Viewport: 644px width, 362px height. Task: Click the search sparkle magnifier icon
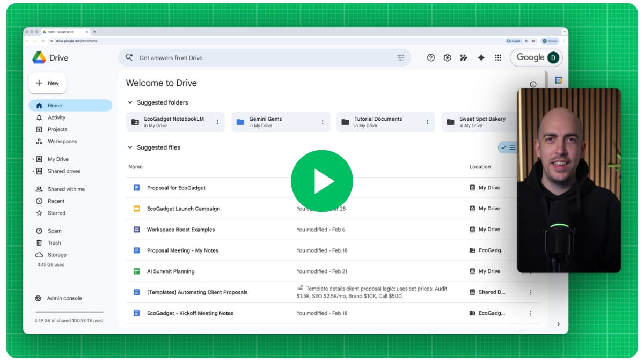pyautogui.click(x=129, y=57)
